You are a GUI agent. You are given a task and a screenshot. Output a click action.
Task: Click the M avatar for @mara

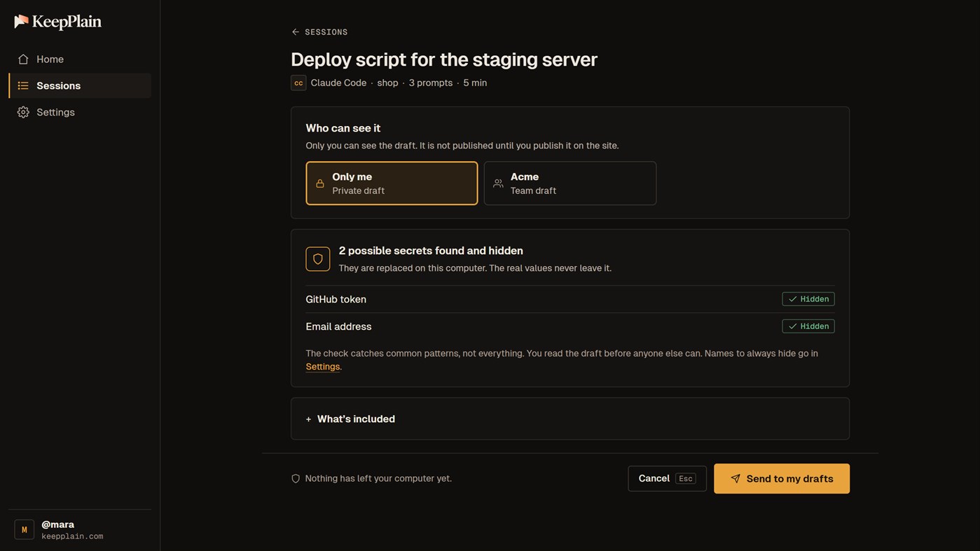click(x=25, y=530)
